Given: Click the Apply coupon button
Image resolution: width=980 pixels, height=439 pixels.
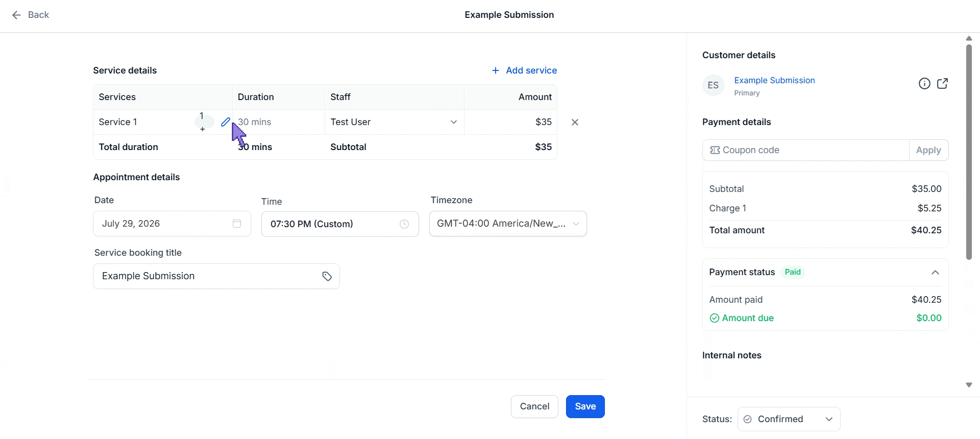Looking at the screenshot, I should 928,150.
